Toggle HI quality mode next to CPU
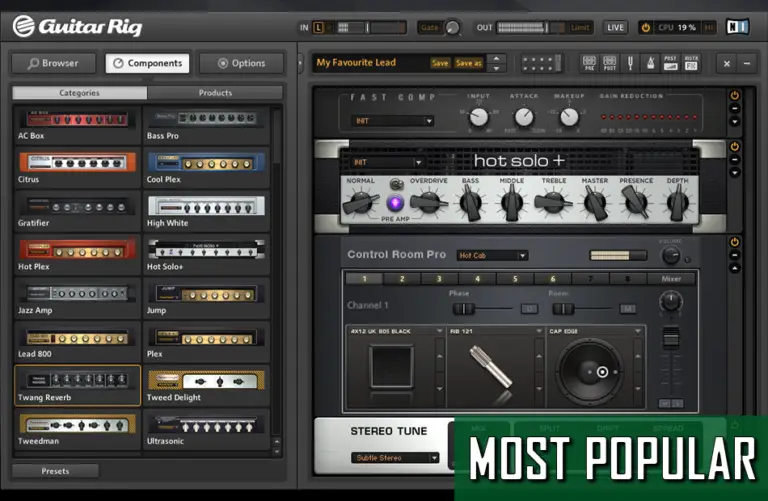The width and height of the screenshot is (768, 501). click(708, 27)
